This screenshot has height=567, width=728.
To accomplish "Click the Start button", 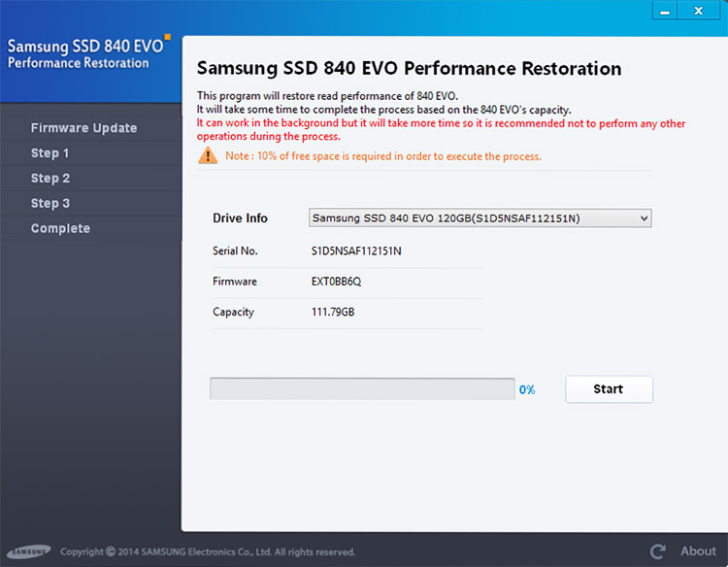I will (609, 389).
